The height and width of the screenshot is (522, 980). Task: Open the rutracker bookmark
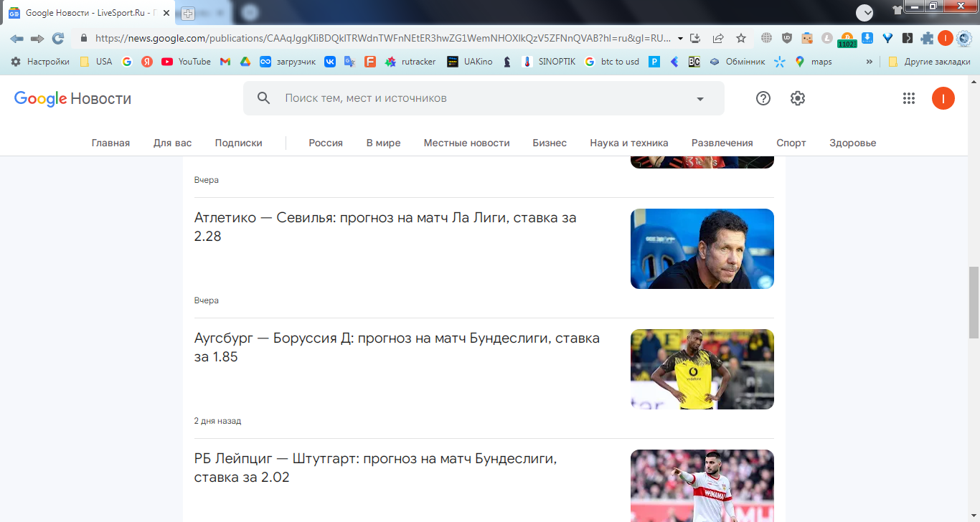pyautogui.click(x=410, y=62)
